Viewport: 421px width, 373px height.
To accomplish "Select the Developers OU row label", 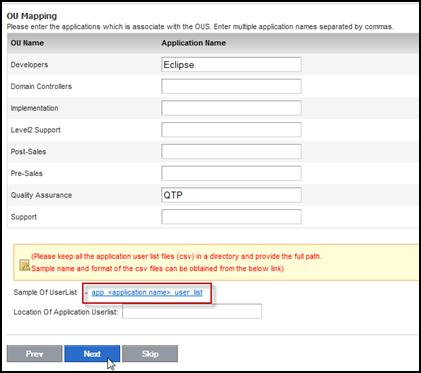I will coord(29,65).
